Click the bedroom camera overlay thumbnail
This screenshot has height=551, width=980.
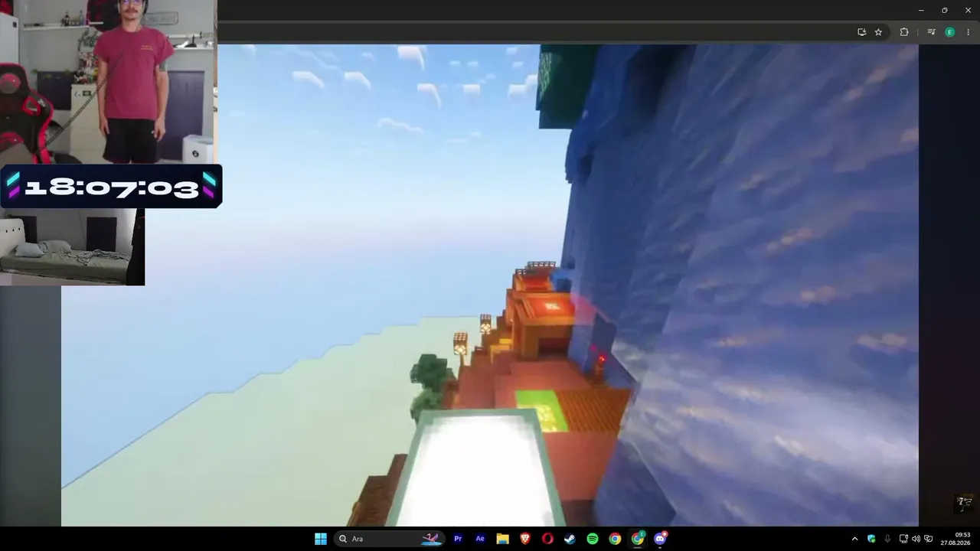72,246
